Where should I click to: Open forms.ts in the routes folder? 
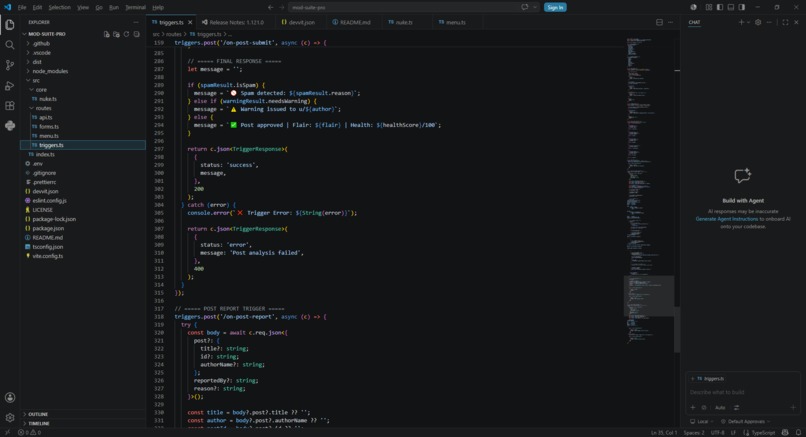82,126
